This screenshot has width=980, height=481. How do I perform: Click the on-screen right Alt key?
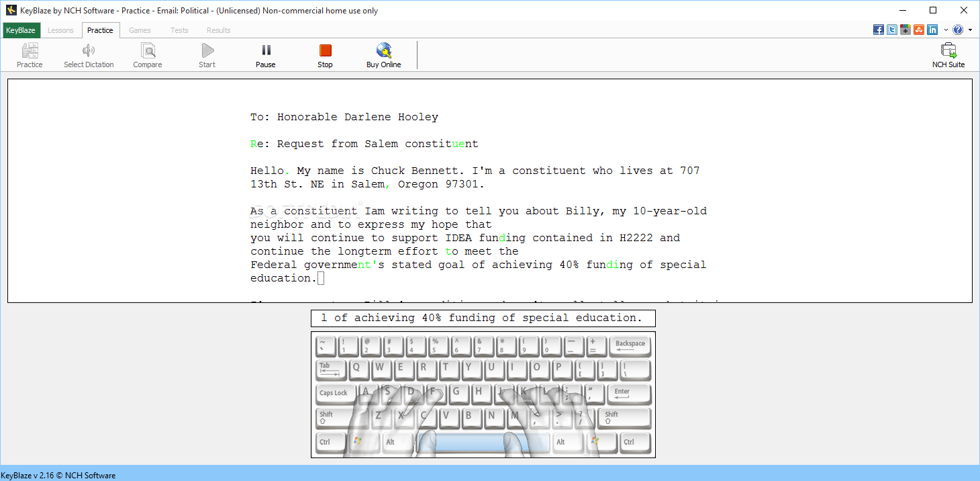tap(568, 442)
